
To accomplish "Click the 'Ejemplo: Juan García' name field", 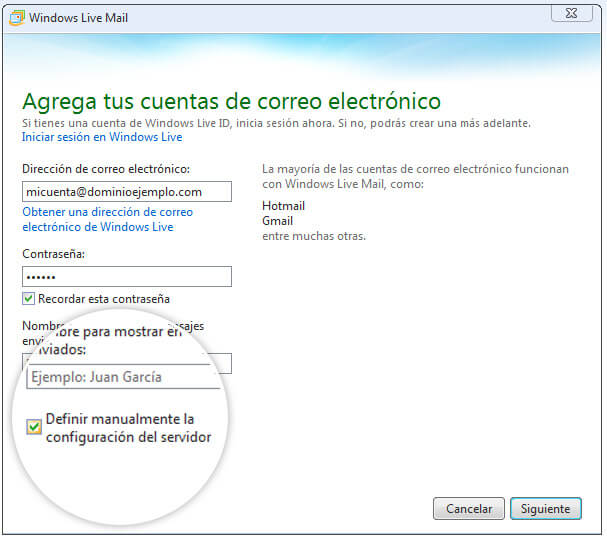I will 124,377.
